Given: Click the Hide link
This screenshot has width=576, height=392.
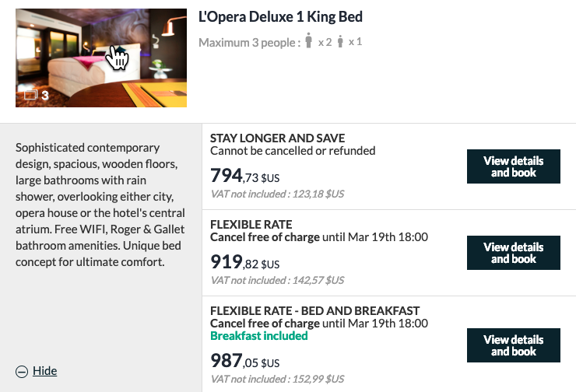Looking at the screenshot, I should pos(45,371).
